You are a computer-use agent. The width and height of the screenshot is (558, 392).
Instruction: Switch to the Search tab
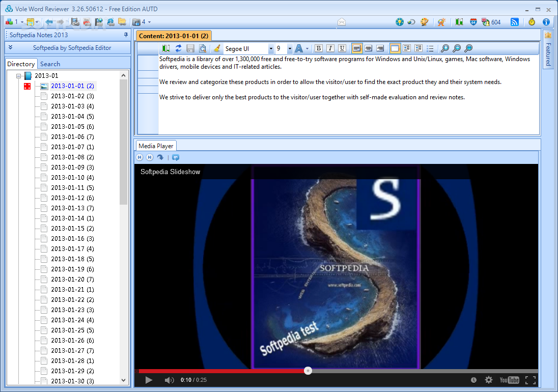(x=50, y=64)
